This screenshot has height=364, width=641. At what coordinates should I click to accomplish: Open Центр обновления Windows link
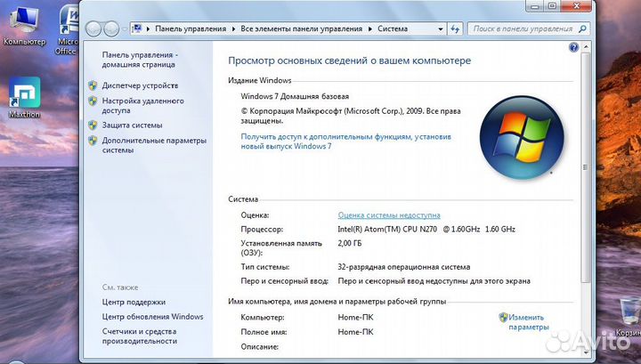click(x=152, y=317)
